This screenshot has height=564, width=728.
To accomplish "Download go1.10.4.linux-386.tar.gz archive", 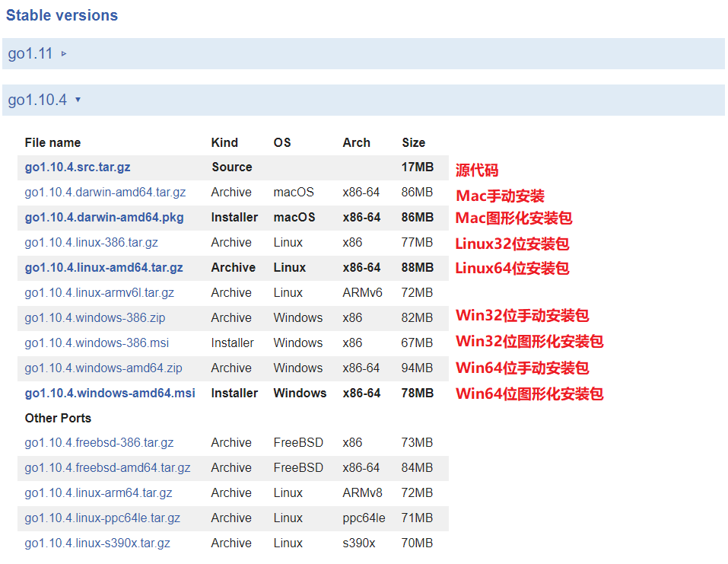I will (91, 243).
